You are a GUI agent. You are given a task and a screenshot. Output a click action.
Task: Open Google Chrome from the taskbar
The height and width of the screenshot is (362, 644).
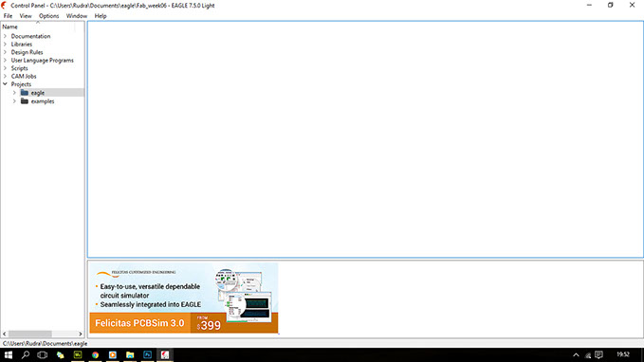pos(95,355)
